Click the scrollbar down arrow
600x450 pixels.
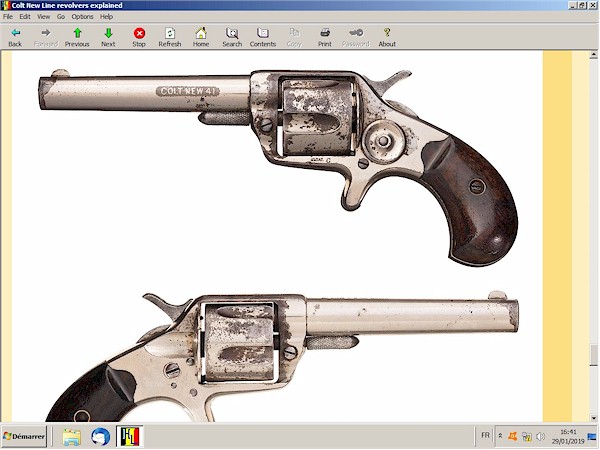click(x=593, y=418)
